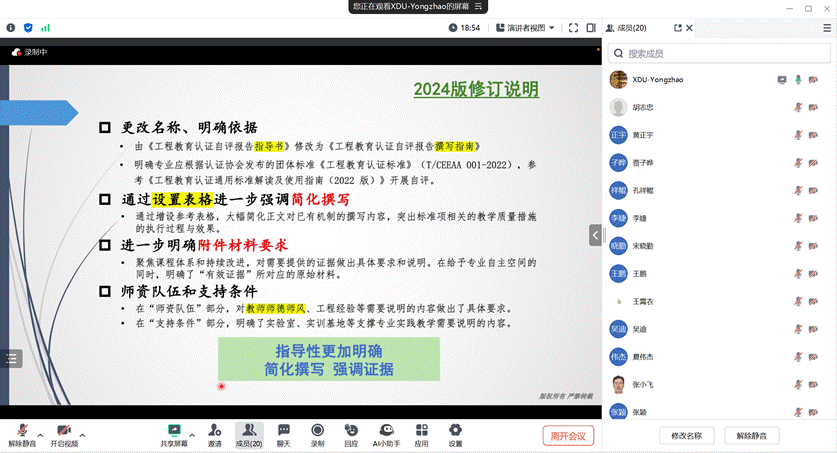Screen dimensions: 837x453
Task: Click the 修改名称 rename button
Action: (x=686, y=436)
